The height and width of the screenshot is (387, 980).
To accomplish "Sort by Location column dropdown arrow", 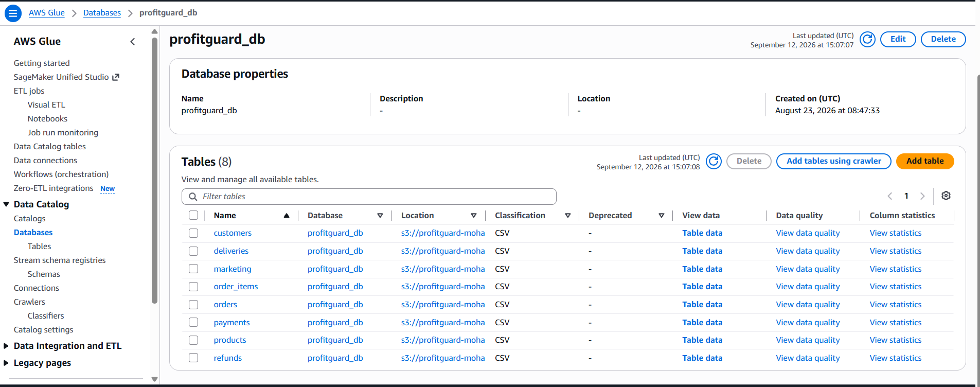I will [474, 216].
